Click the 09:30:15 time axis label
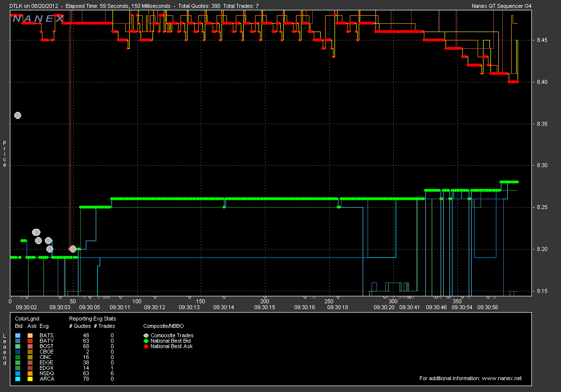This screenshot has width=561, height=392. pos(265,307)
